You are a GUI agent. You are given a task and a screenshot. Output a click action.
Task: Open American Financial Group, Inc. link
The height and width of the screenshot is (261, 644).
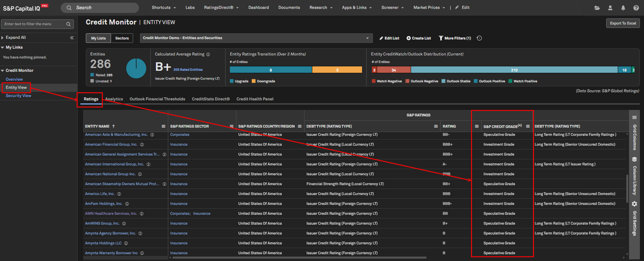[x=111, y=144]
